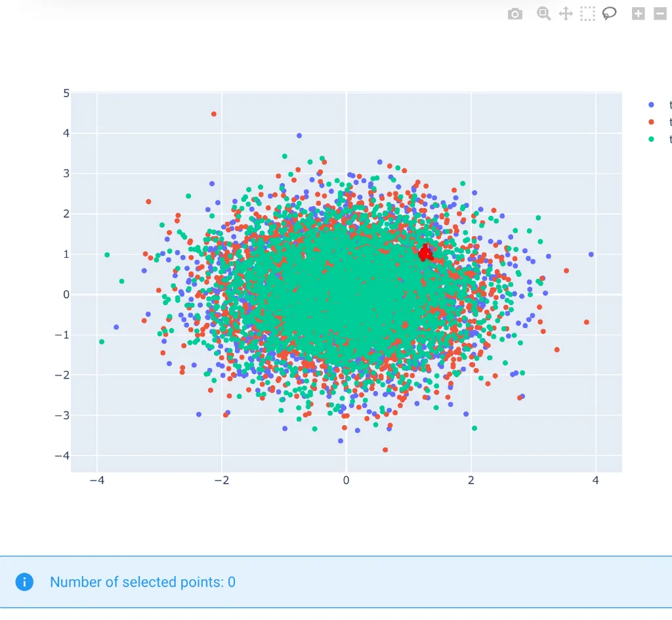Select the Zoom tool in the modebar

coord(543,14)
